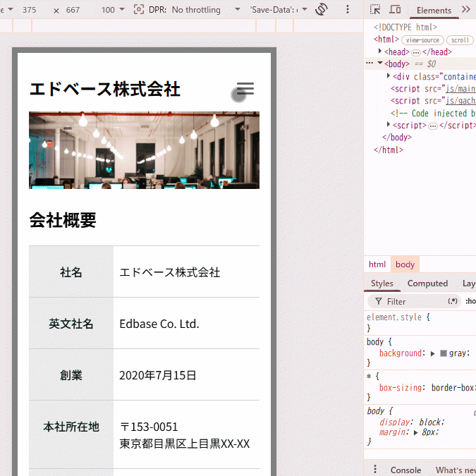Click the element.style rule
This screenshot has height=476, width=476.
coord(398,317)
